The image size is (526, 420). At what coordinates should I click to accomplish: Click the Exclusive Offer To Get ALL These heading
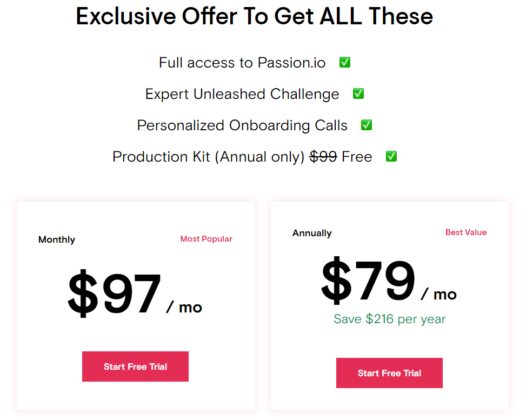pyautogui.click(x=254, y=16)
